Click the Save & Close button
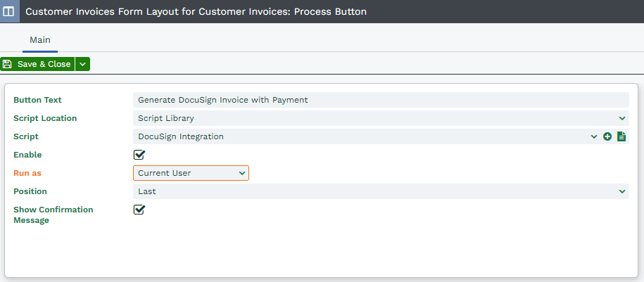The width and height of the screenshot is (644, 282). tap(37, 64)
